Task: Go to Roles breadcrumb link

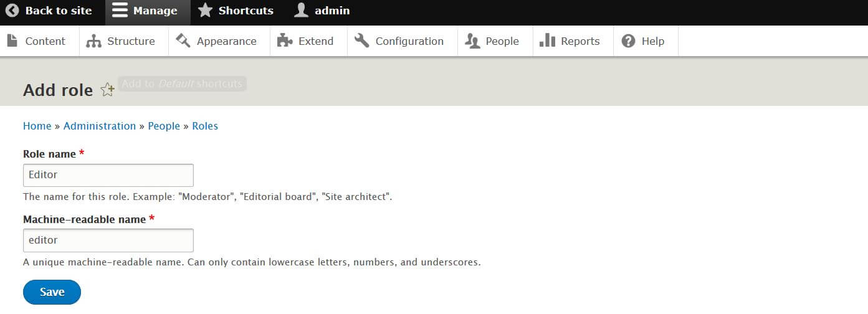Action: pos(205,126)
